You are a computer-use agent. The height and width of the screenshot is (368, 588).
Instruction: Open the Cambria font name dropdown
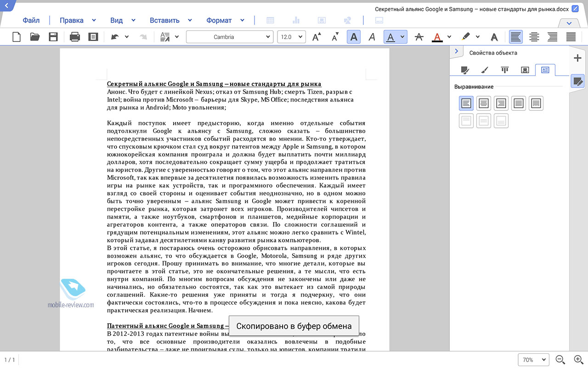click(230, 37)
